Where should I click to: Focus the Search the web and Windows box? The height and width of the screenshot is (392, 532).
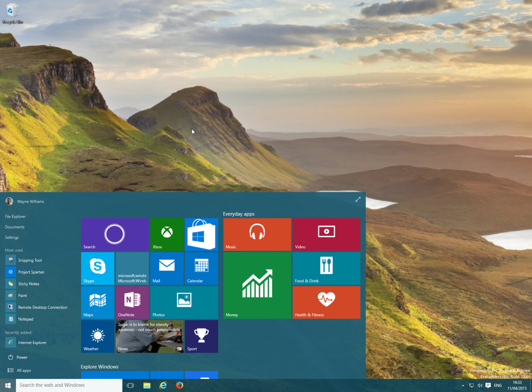coord(69,385)
